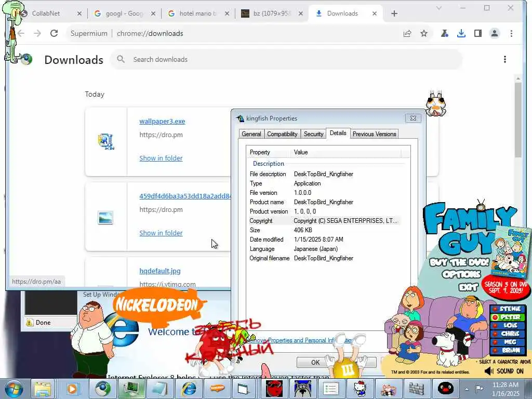Select STEWIE character in Family Guy list
Viewport: 532px width, 399px height.
click(x=508, y=309)
